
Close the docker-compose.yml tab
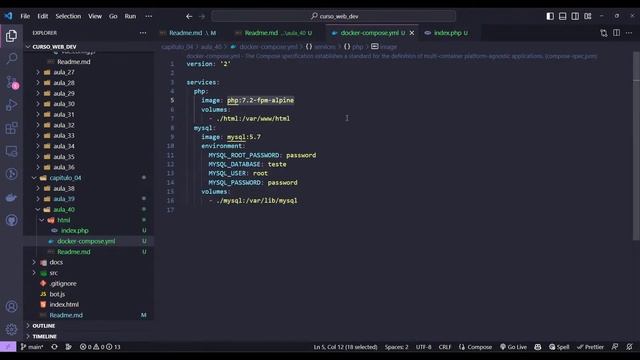412,33
